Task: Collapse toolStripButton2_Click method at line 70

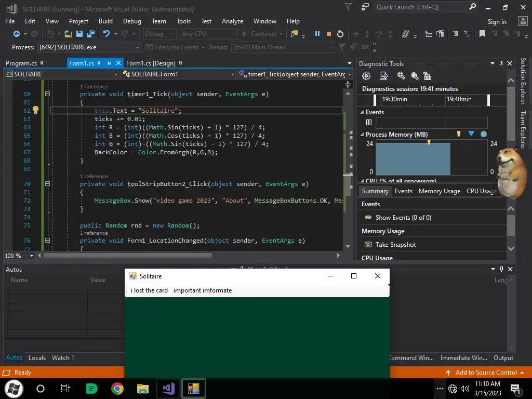Action: 47,183
